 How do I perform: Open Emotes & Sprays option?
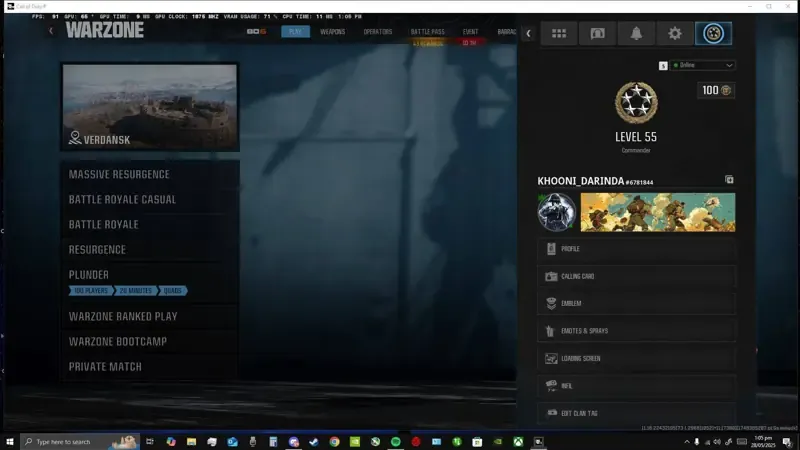[636, 331]
